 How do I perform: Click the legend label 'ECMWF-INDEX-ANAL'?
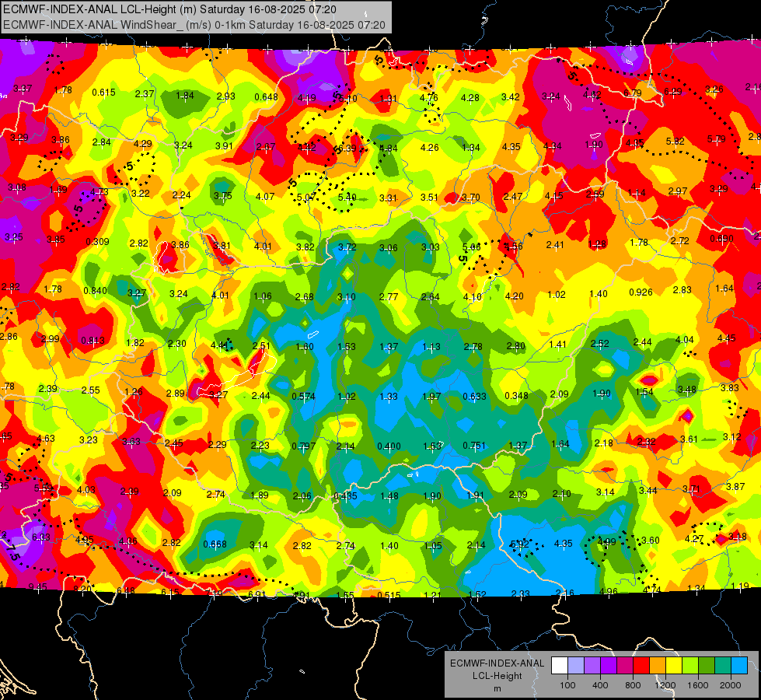tap(497, 663)
